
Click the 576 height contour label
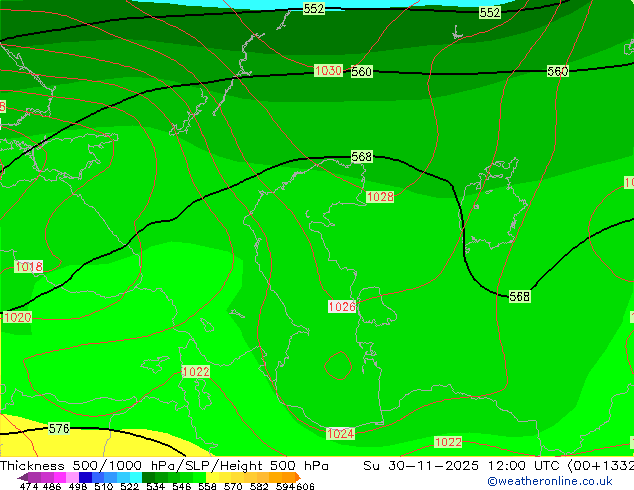[59, 428]
